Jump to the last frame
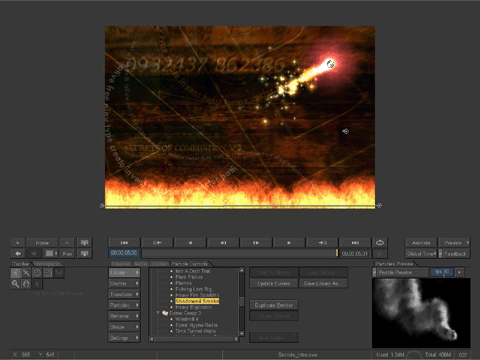Image resolution: width=480 pixels, height=360 pixels. tap(355, 243)
